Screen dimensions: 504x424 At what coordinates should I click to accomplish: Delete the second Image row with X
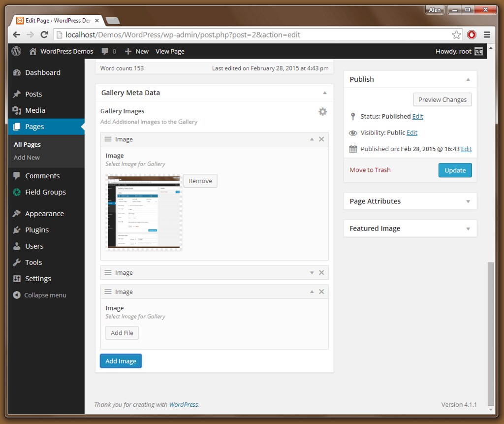[321, 273]
